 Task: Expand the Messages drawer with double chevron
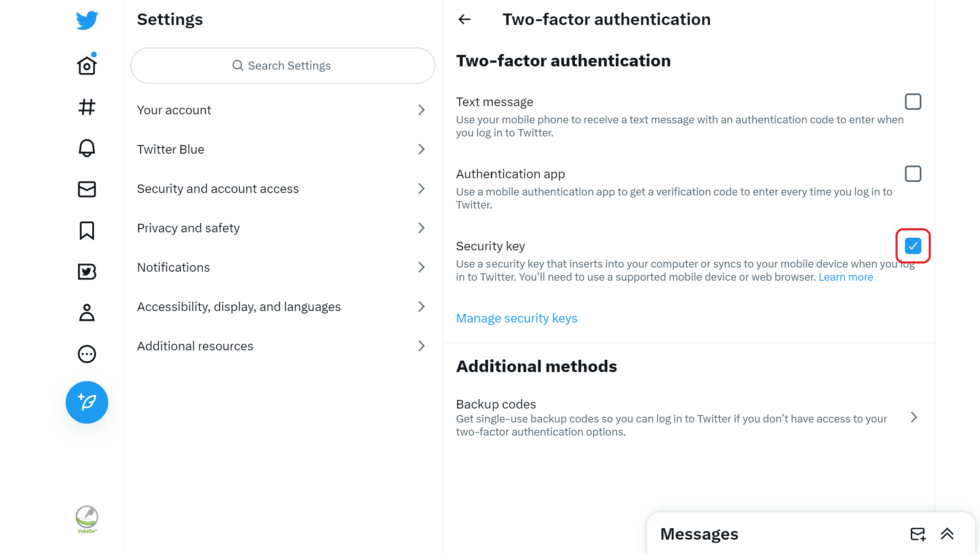(x=947, y=534)
